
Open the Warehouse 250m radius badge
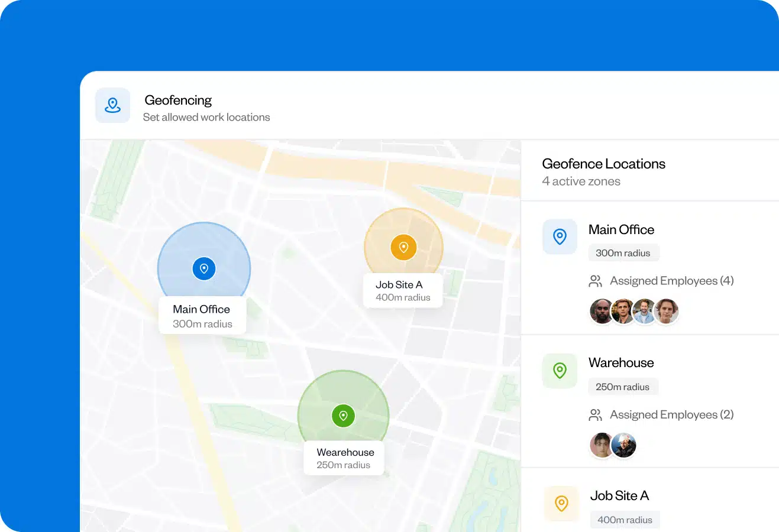[623, 387]
